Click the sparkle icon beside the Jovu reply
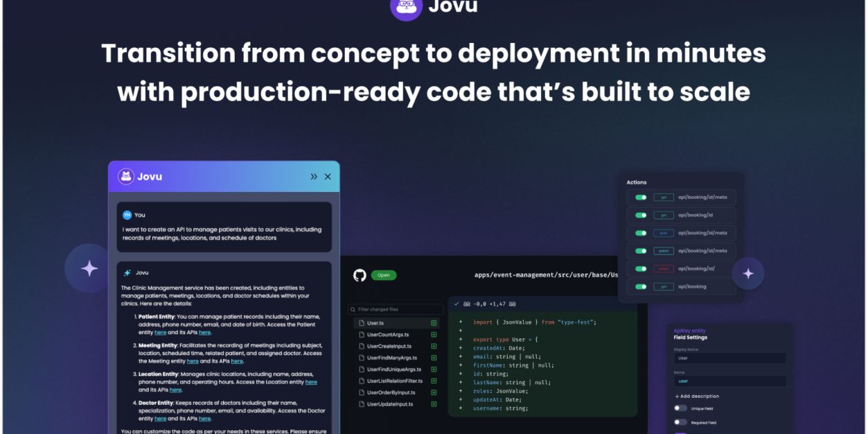 127,272
